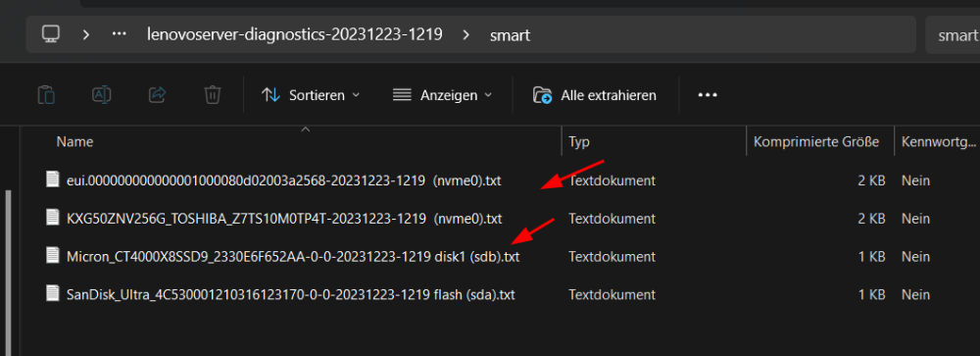This screenshot has width=980, height=356.
Task: Expand chevron before smart breadcrumb
Action: [466, 34]
